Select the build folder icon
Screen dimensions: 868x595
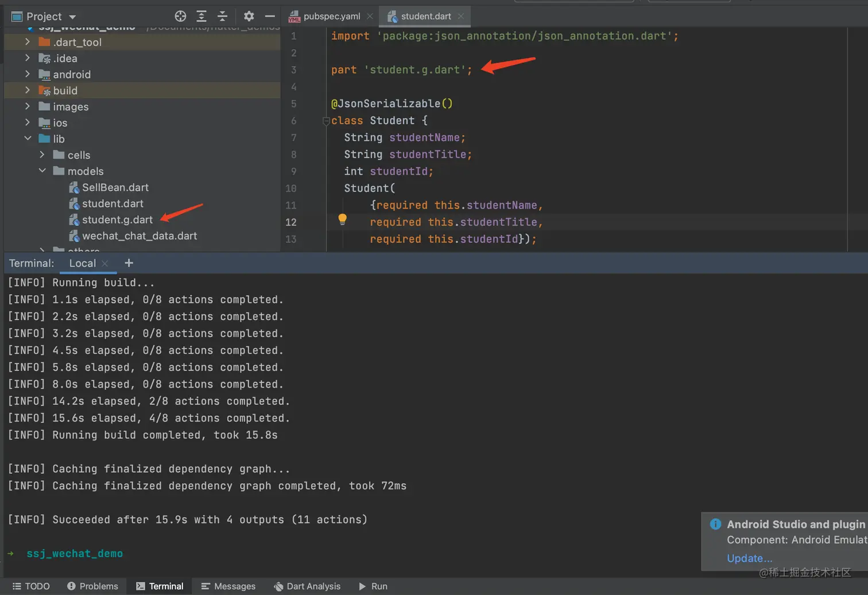(x=44, y=90)
